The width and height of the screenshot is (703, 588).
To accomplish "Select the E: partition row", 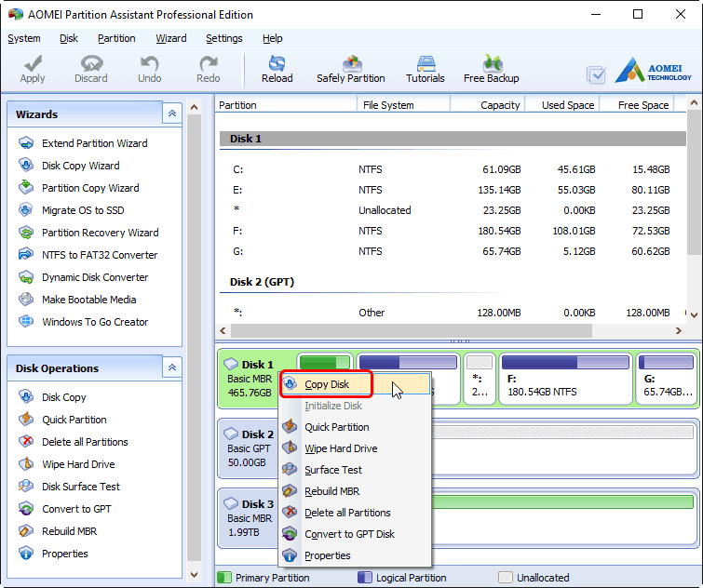I will [x=451, y=191].
